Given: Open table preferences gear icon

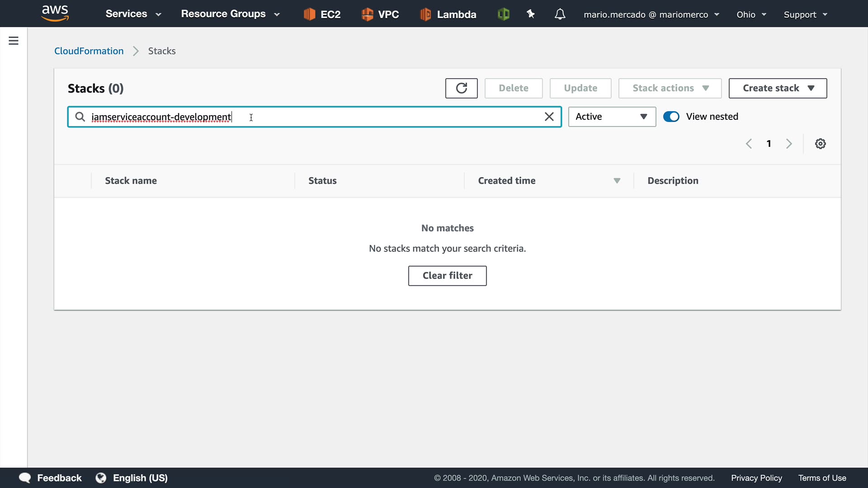Looking at the screenshot, I should point(820,144).
